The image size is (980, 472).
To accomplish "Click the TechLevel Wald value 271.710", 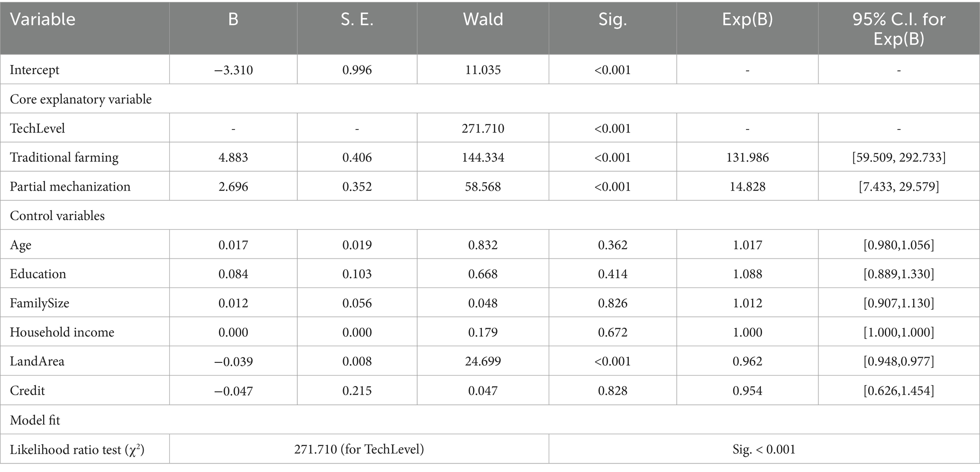I will pyautogui.click(x=482, y=129).
